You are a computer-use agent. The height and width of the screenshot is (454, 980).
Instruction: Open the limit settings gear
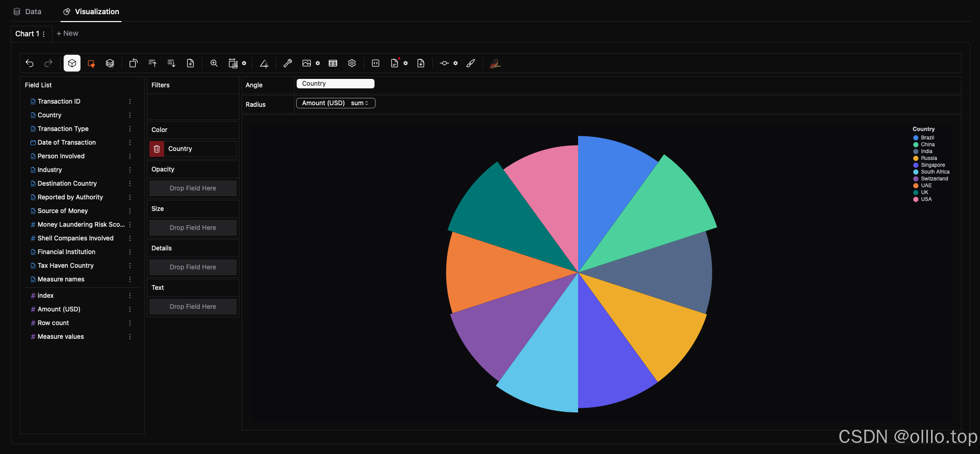click(x=456, y=63)
